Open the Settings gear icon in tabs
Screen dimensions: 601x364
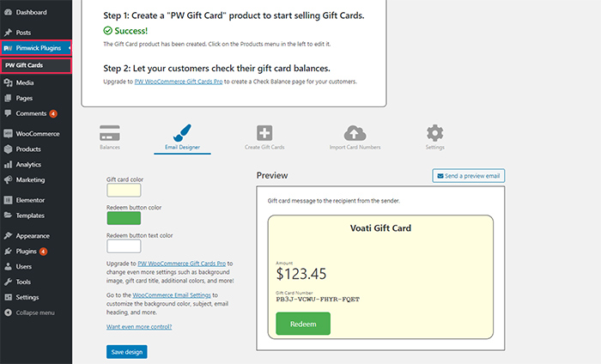pos(435,133)
